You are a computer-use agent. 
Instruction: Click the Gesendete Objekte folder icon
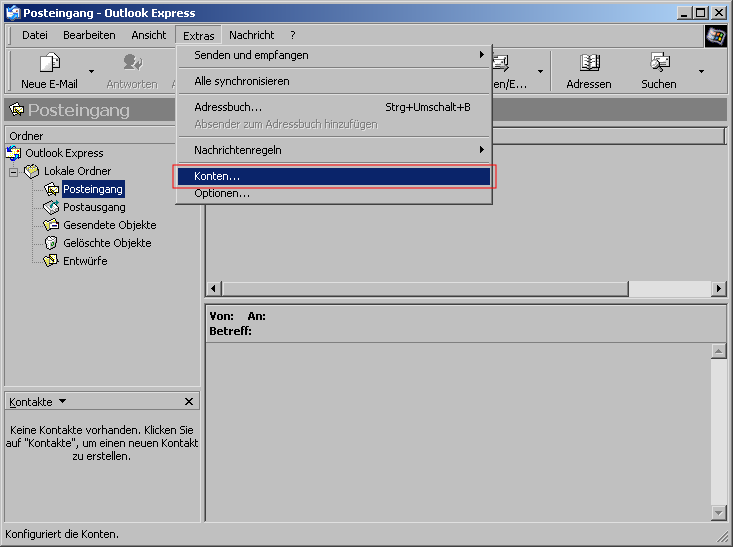pyautogui.click(x=51, y=225)
